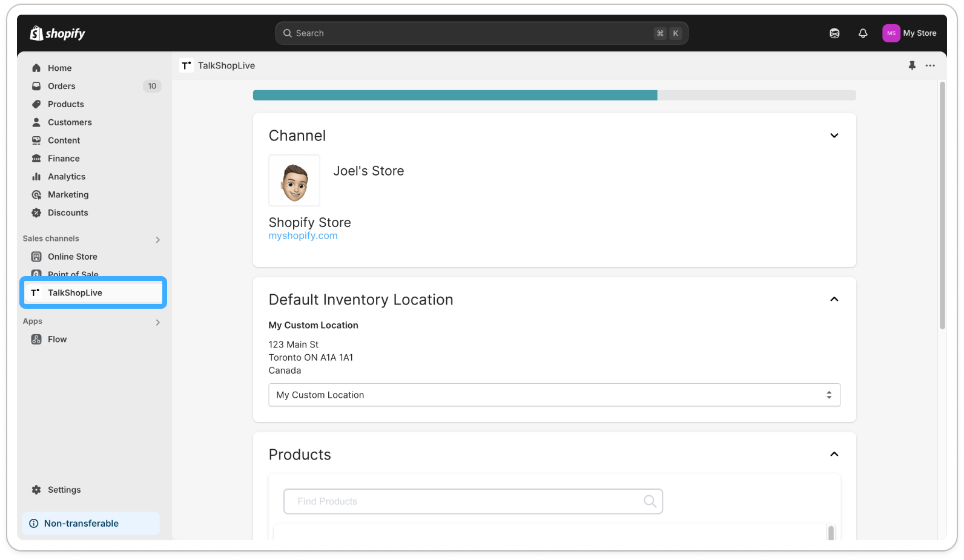964x560 pixels.
Task: Click the Customers person icon
Action: click(36, 122)
